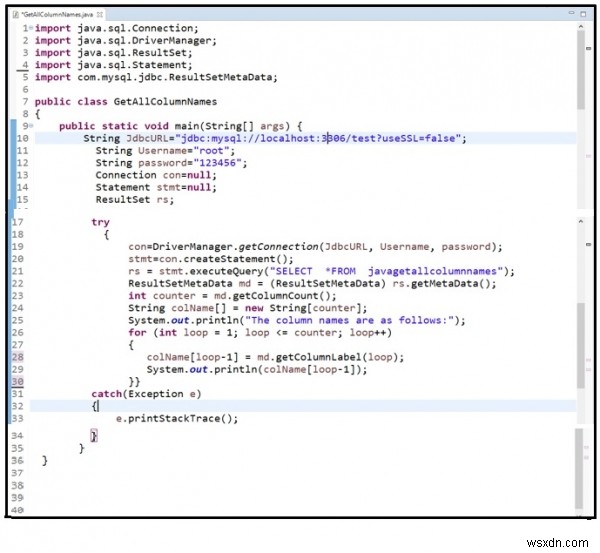Click 'stmt=con.createStatement();' line

click(211, 259)
